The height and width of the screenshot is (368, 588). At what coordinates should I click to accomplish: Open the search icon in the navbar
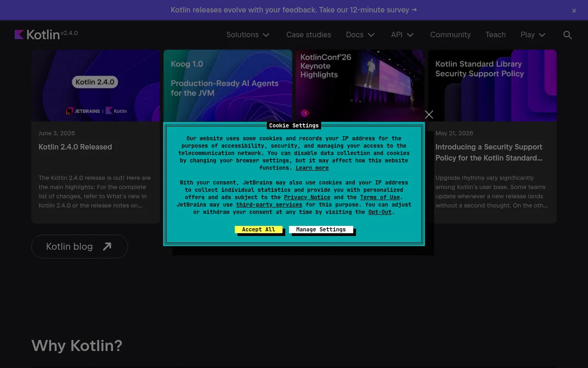click(x=567, y=35)
